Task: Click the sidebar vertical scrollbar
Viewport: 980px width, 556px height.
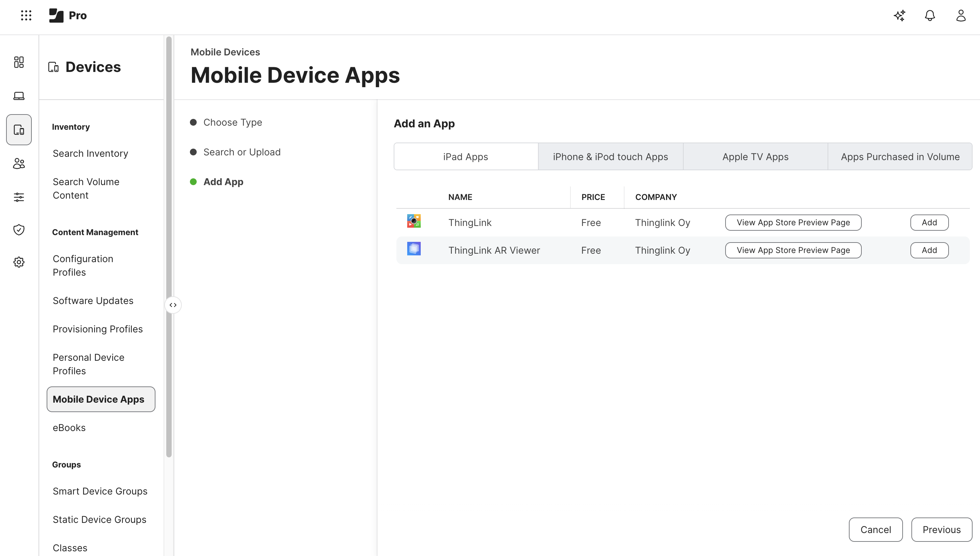Action: click(x=169, y=246)
